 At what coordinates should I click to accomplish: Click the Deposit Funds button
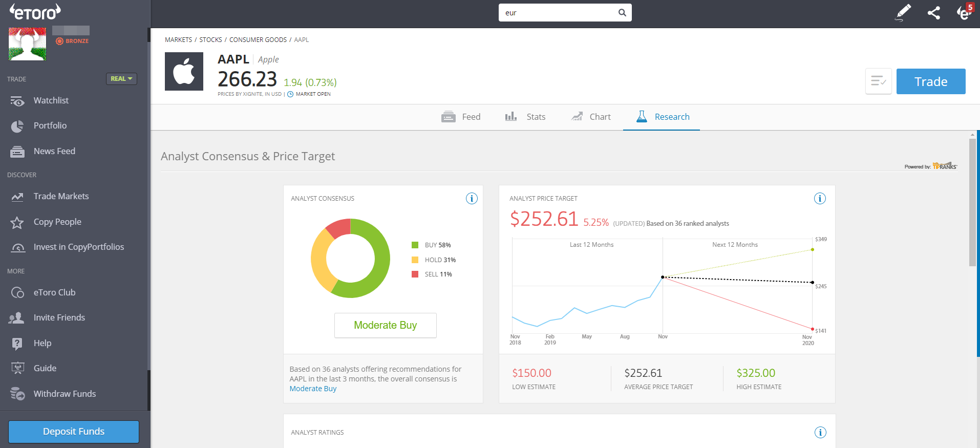[x=74, y=432]
